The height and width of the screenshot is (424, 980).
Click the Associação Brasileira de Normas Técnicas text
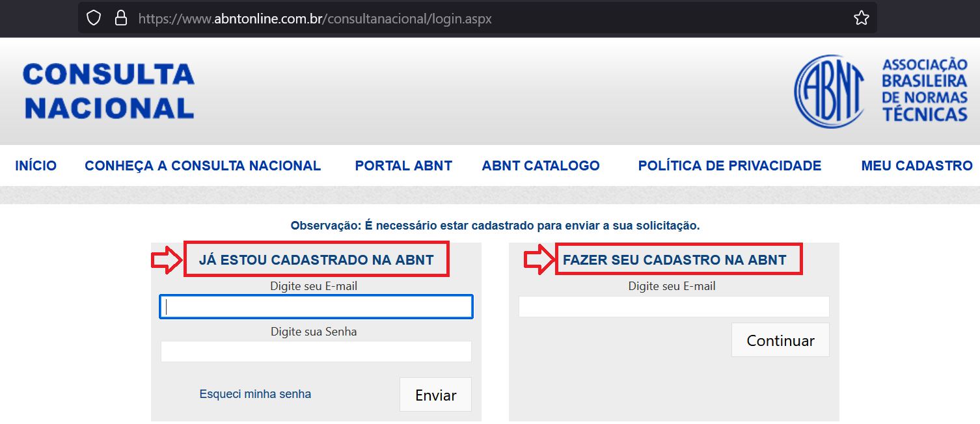click(925, 90)
